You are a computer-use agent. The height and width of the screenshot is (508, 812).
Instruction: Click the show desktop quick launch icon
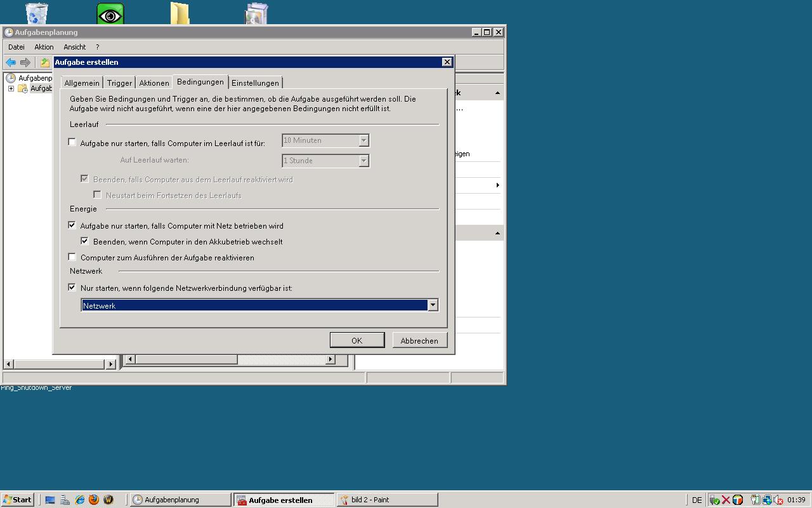click(50, 500)
